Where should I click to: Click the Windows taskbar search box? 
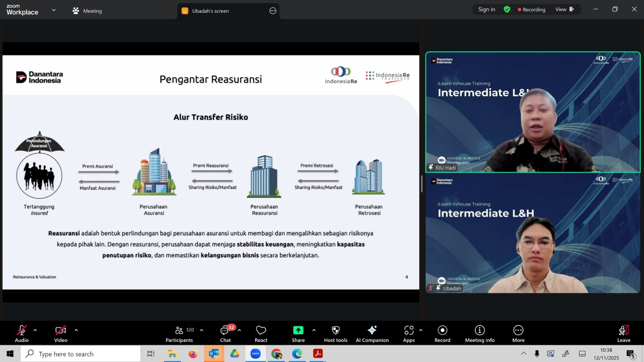[80, 354]
